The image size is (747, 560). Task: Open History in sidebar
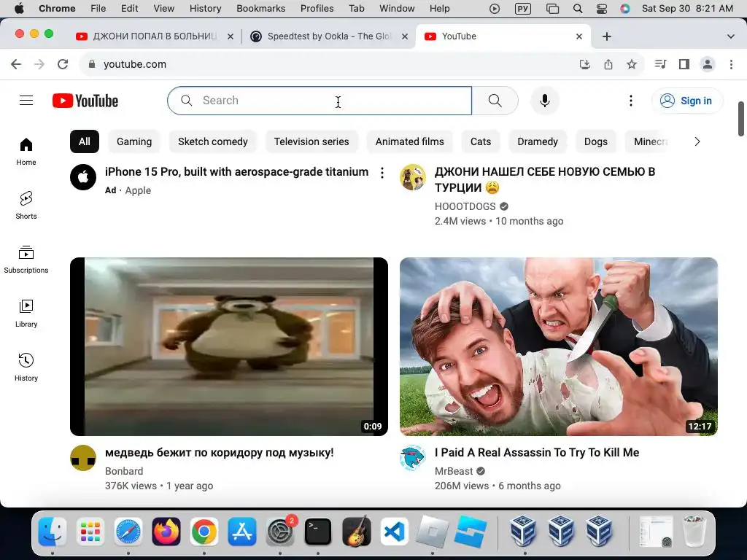(x=26, y=367)
